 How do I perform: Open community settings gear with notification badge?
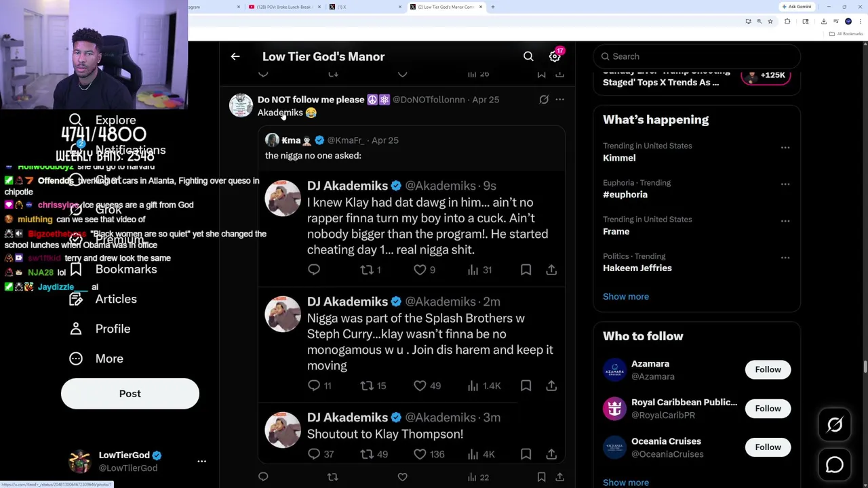(555, 56)
